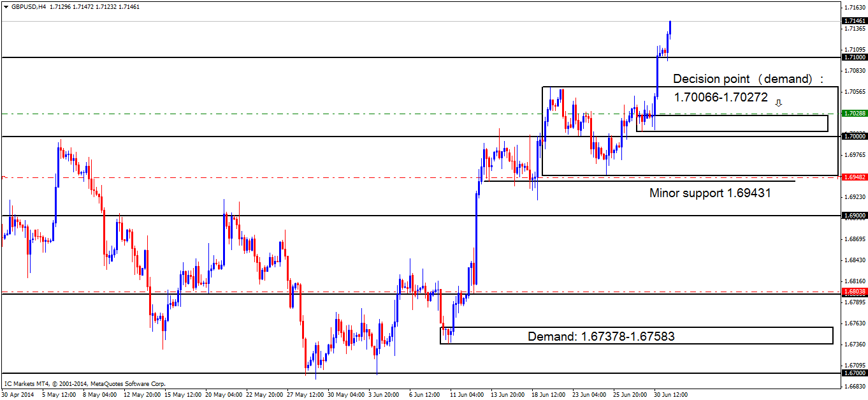Click the '3 Jun 20:00' time axis label
Image resolution: width=868 pixels, height=400 pixels.
[x=384, y=395]
